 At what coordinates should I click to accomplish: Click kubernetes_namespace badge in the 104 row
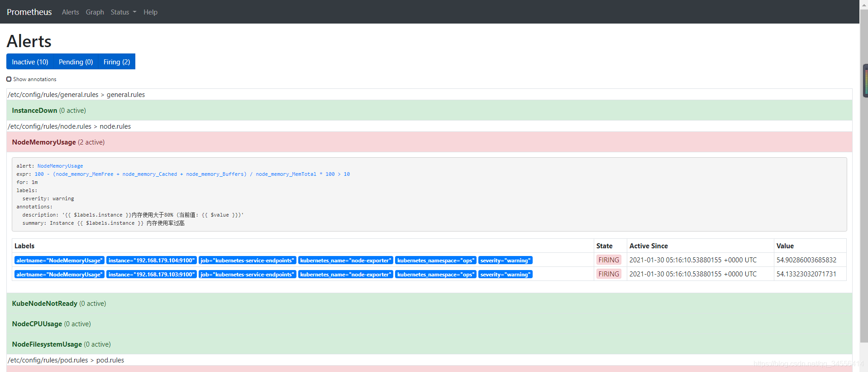click(x=436, y=260)
